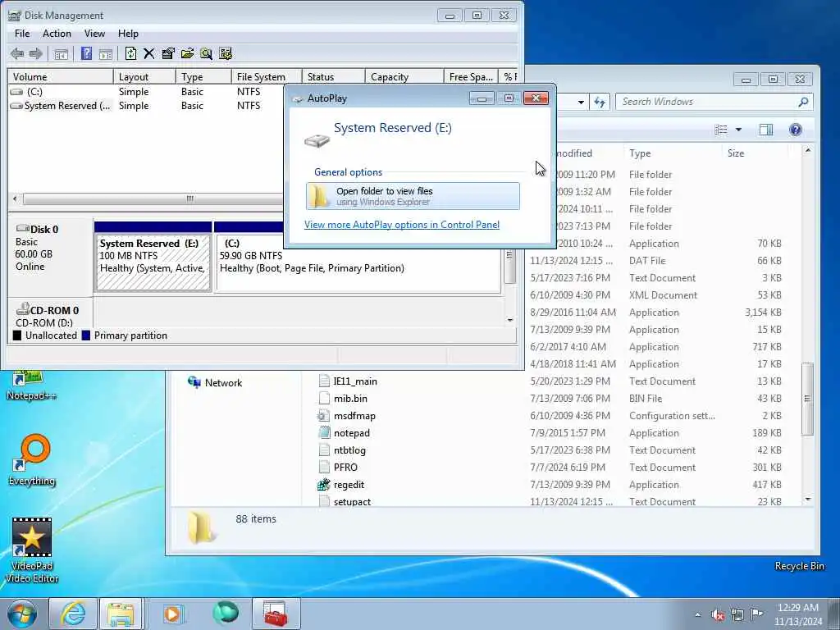Click the Forward arrow in Disk Management toolbar
The width and height of the screenshot is (840, 630).
36,53
